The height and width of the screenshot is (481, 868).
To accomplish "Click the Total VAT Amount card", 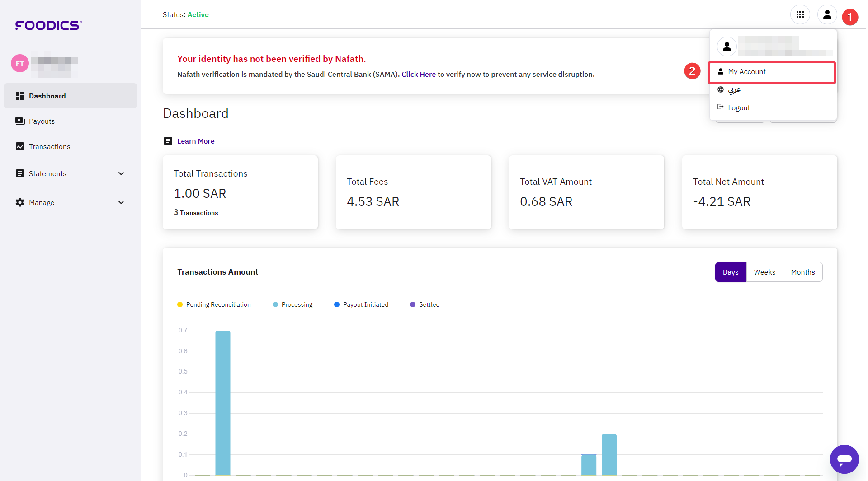I will [x=586, y=192].
